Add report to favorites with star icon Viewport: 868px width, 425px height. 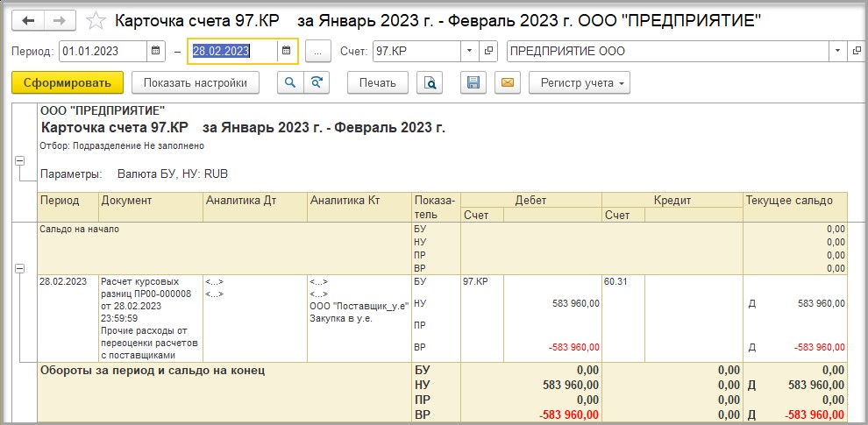96,21
